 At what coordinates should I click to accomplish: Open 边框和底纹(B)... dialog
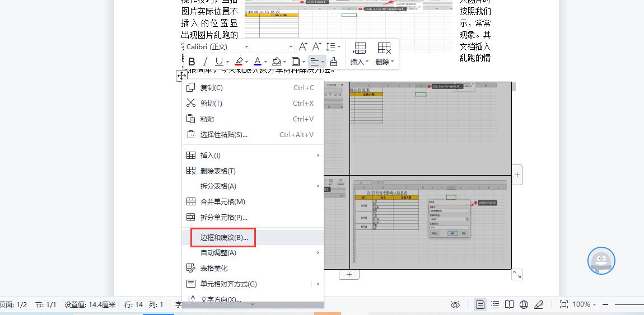pyautogui.click(x=253, y=238)
